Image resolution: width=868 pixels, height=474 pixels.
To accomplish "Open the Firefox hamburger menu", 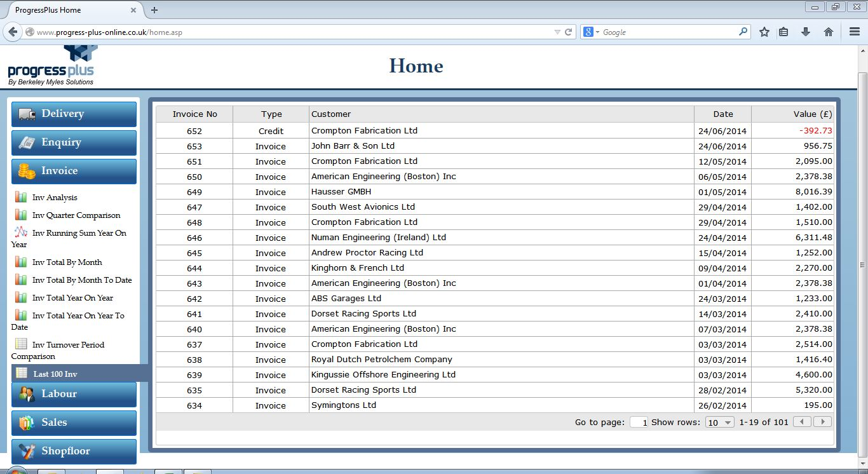I will coord(855,32).
